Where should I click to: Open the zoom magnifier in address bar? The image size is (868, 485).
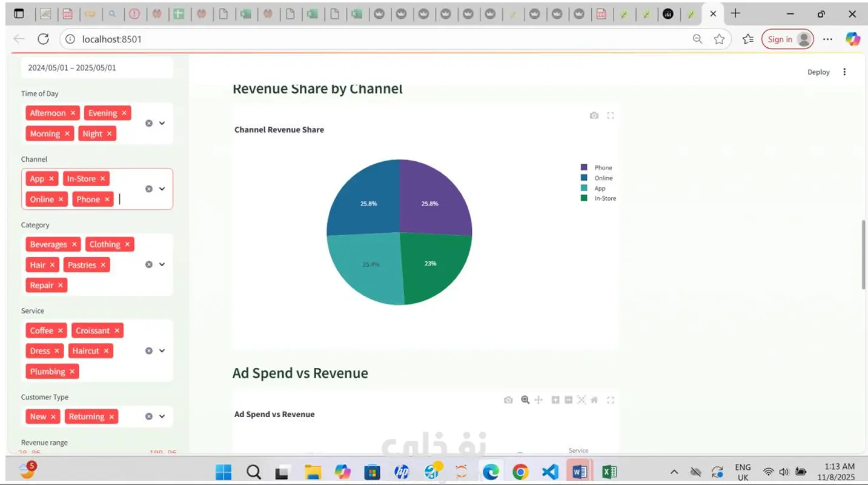click(x=698, y=39)
